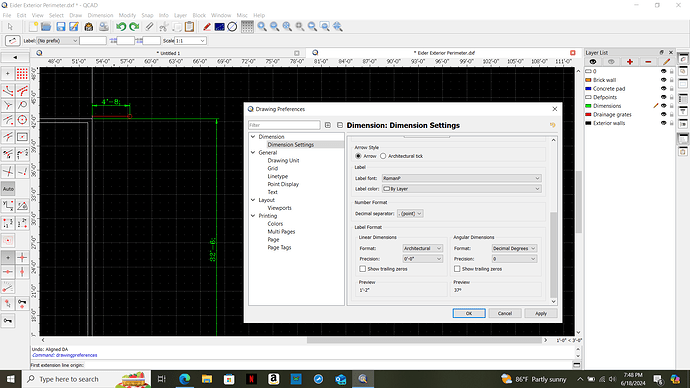The width and height of the screenshot is (690, 388).
Task: Open the Scale 1:1 dropdown
Action: [x=190, y=41]
